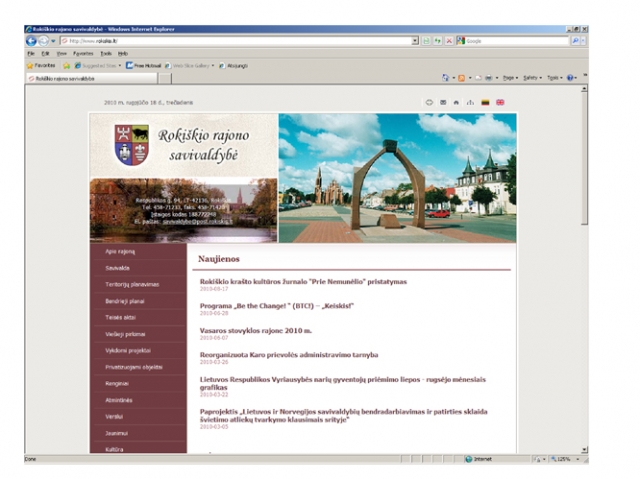Open the search provider dropdown arrow
Screen dimensions: 640x479
tap(583, 41)
